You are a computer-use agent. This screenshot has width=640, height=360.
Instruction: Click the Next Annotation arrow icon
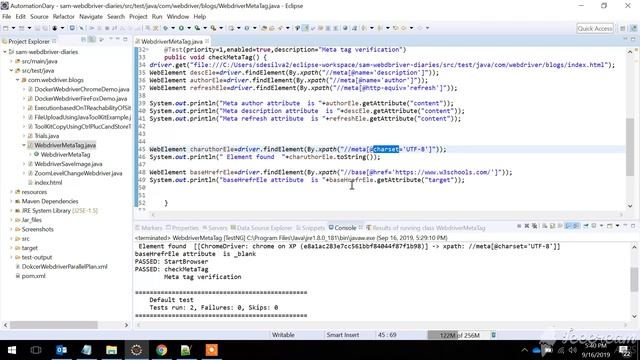pos(364,28)
